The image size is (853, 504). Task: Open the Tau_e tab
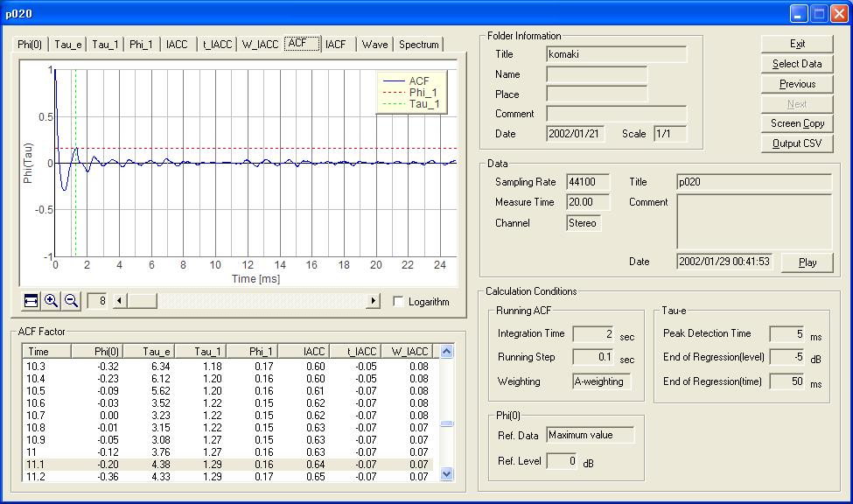tap(69, 45)
